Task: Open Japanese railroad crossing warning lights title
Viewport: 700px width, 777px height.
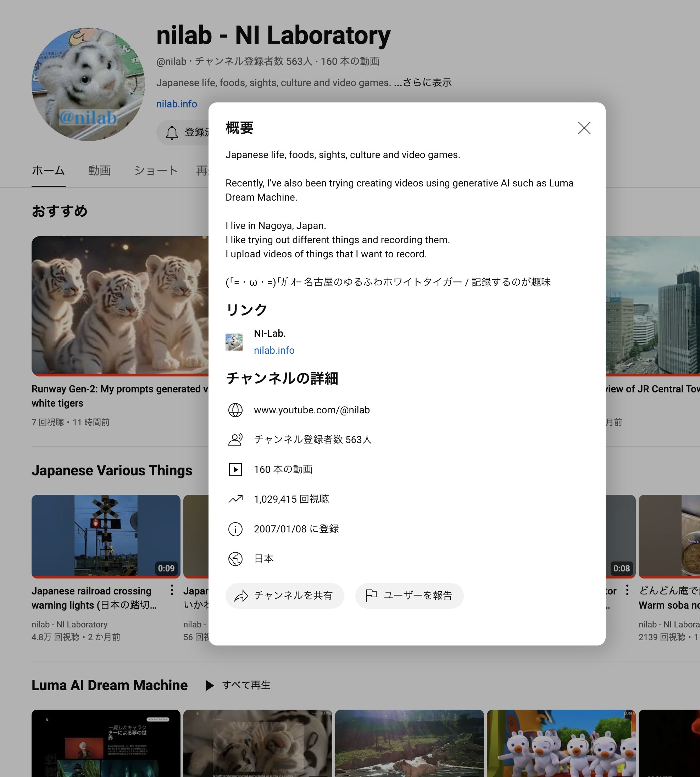Action: click(x=94, y=598)
